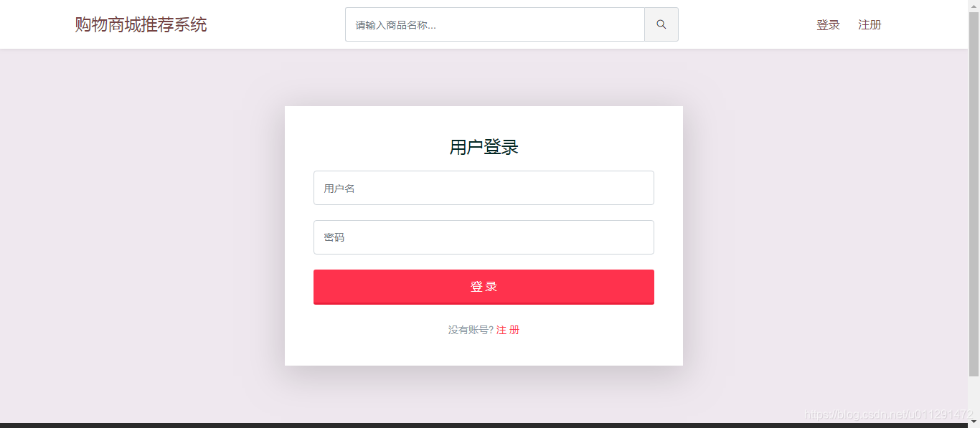Click the 购物商城推荐系统 site logo
The width and height of the screenshot is (980, 428).
click(140, 24)
